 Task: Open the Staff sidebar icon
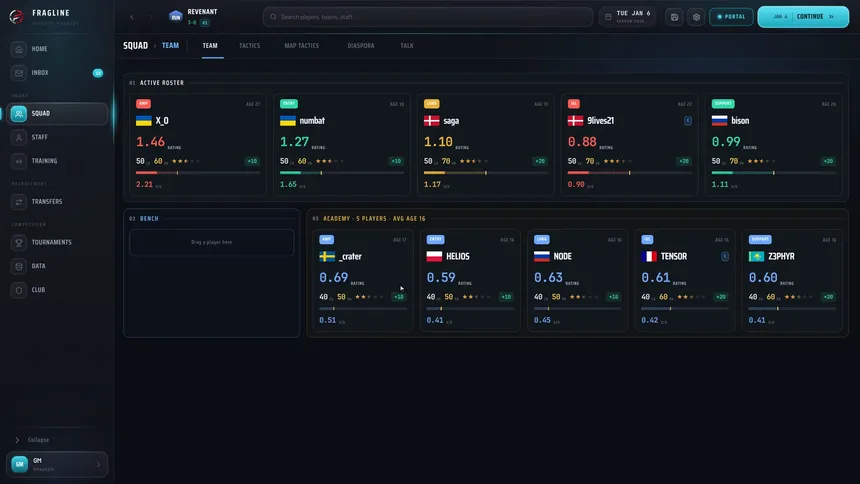19,137
